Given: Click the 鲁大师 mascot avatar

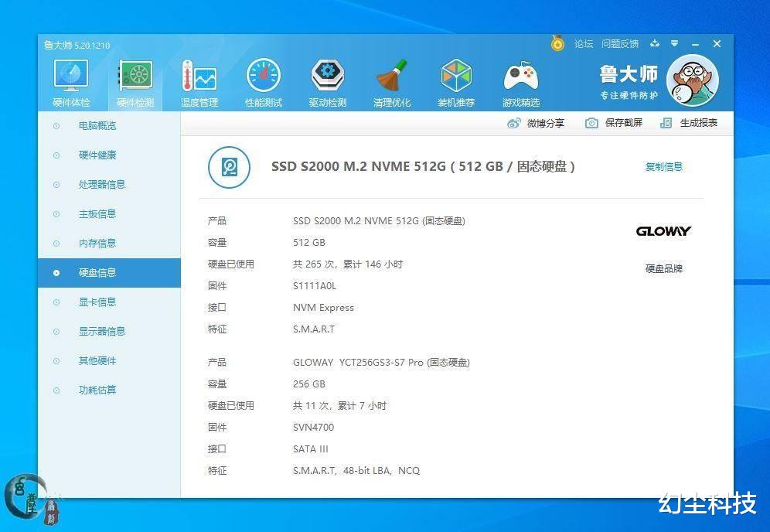Looking at the screenshot, I should click(693, 81).
